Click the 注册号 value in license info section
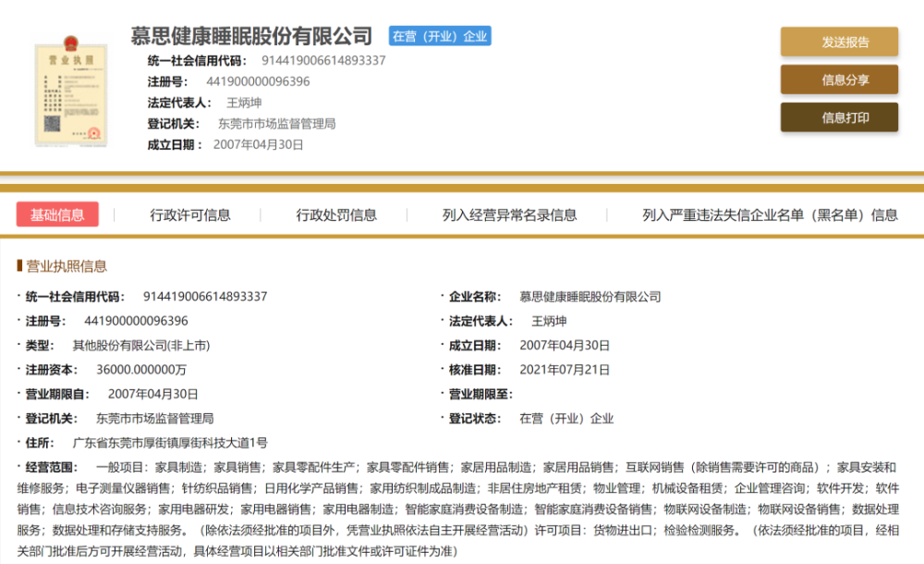The height and width of the screenshot is (564, 924). (136, 321)
